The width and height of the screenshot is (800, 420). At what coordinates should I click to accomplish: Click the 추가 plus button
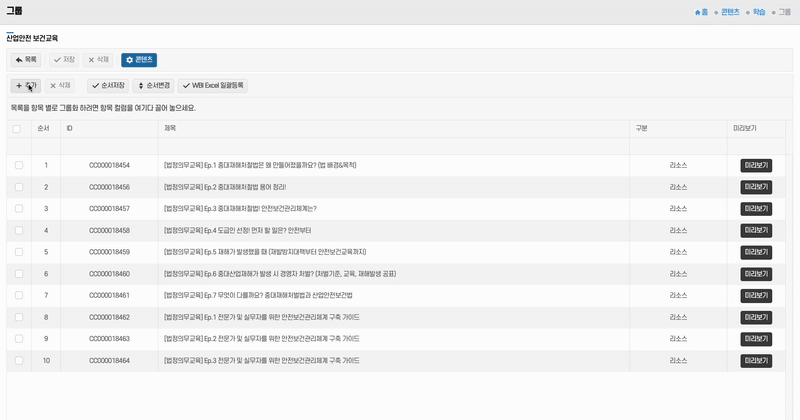click(26, 86)
